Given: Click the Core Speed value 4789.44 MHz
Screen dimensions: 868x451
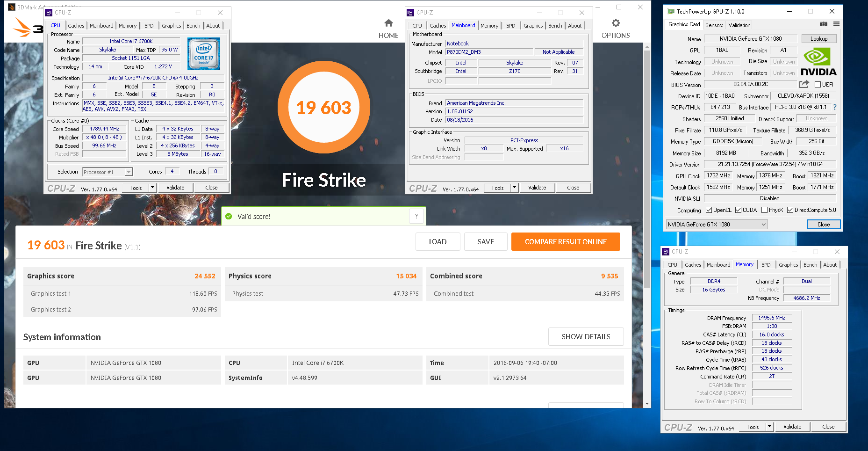Looking at the screenshot, I should [x=104, y=129].
